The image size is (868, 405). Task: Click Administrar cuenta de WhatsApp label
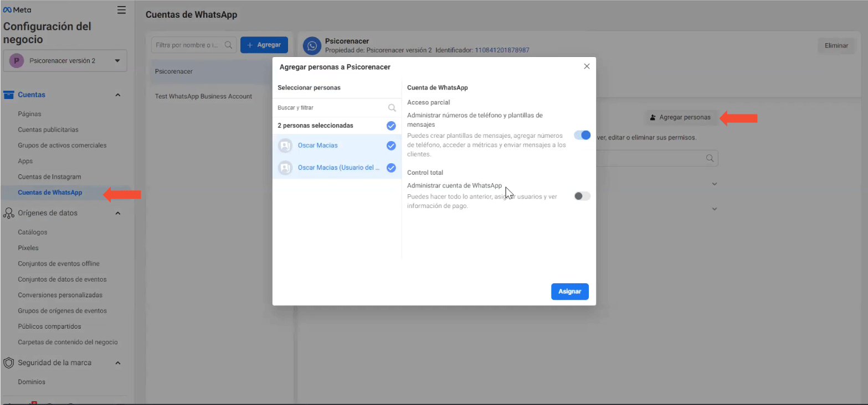tap(454, 186)
